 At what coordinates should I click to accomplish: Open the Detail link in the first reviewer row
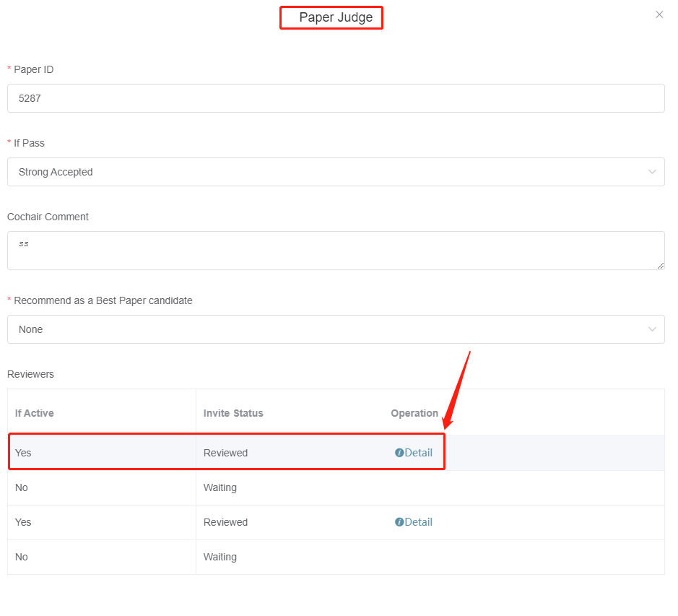pos(418,453)
